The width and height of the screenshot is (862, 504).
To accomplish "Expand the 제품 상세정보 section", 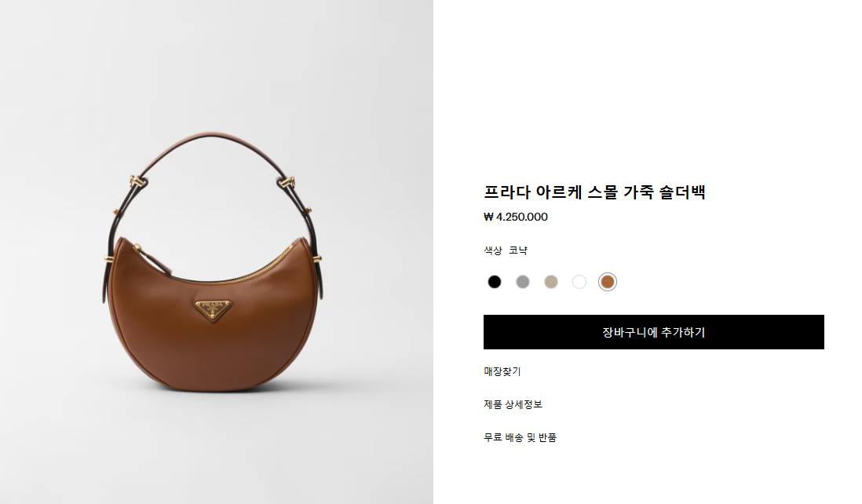I will (x=513, y=404).
